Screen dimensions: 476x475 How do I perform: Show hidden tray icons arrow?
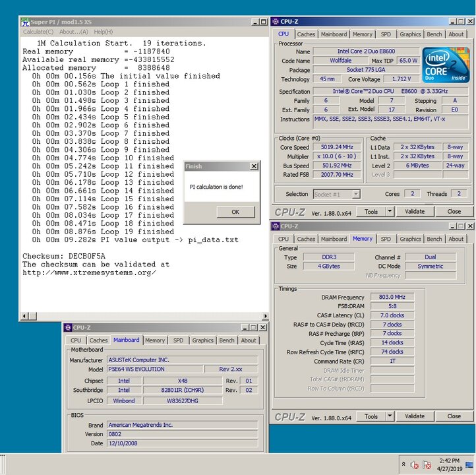[x=403, y=464]
